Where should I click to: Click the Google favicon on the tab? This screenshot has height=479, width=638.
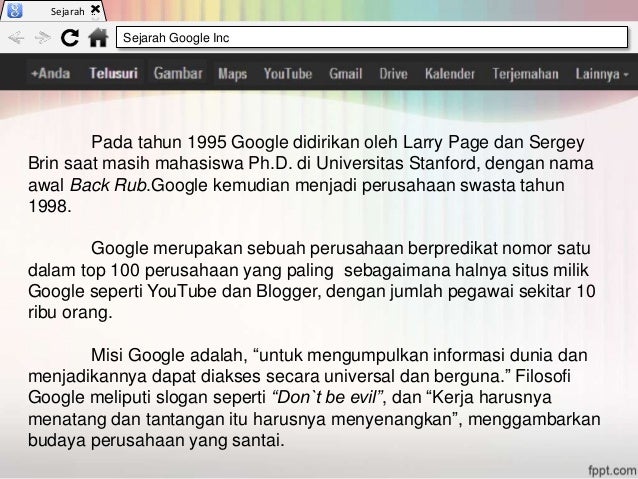pos(15,10)
